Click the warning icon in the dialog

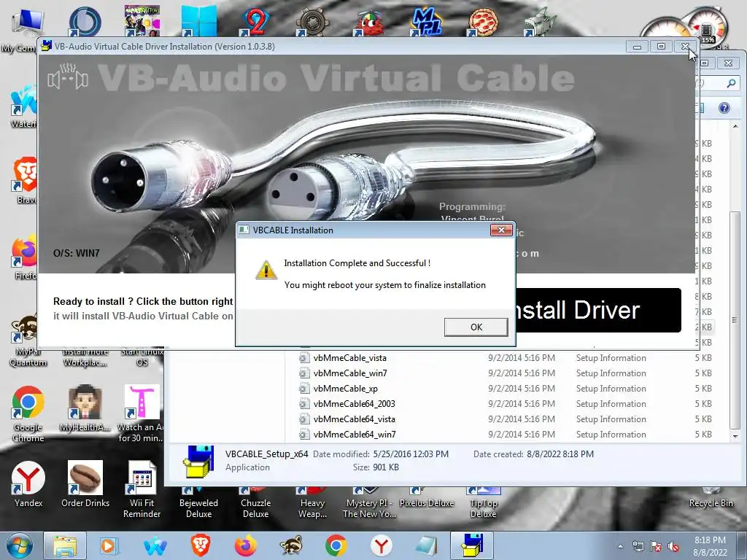pyautogui.click(x=266, y=270)
